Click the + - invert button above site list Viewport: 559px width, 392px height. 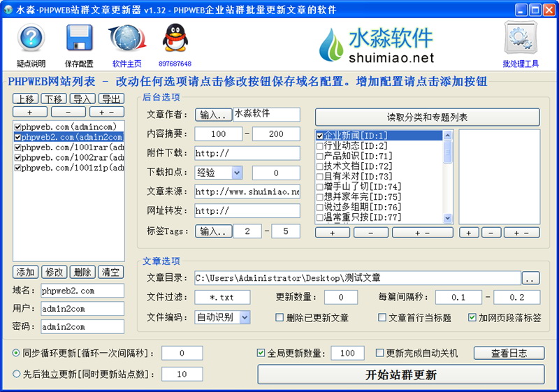click(107, 112)
